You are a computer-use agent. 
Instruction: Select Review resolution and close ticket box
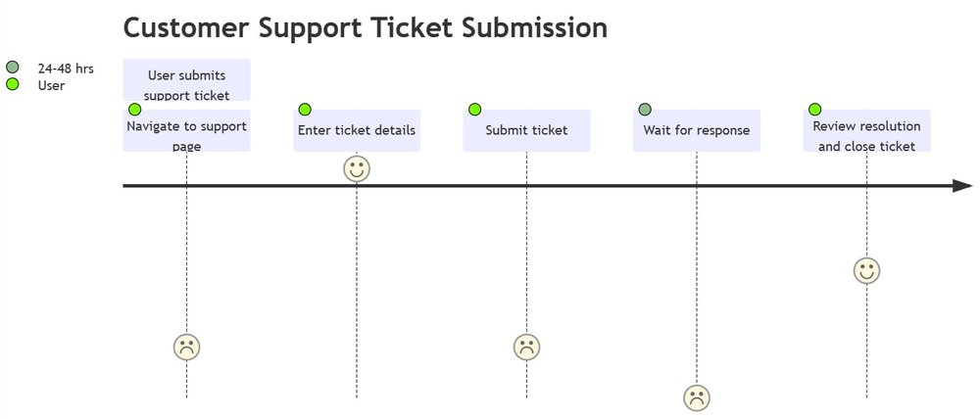pos(867,130)
